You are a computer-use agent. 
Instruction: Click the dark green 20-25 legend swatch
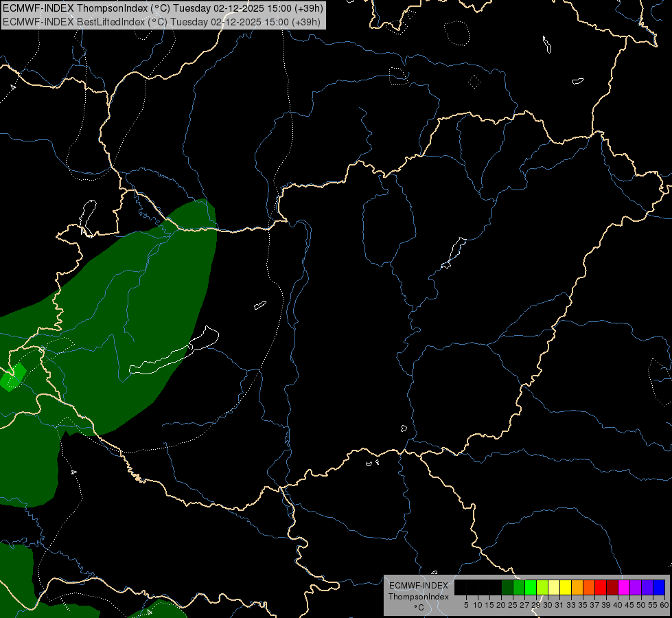(x=507, y=587)
